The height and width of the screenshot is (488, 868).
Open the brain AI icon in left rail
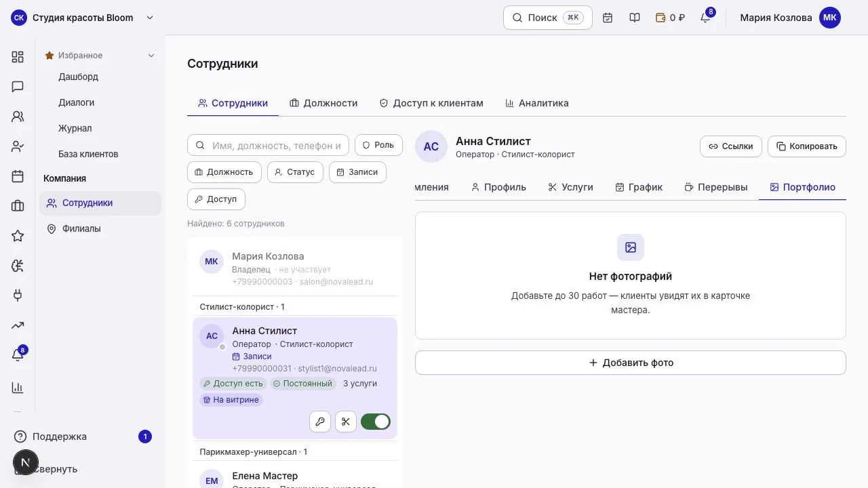click(18, 266)
